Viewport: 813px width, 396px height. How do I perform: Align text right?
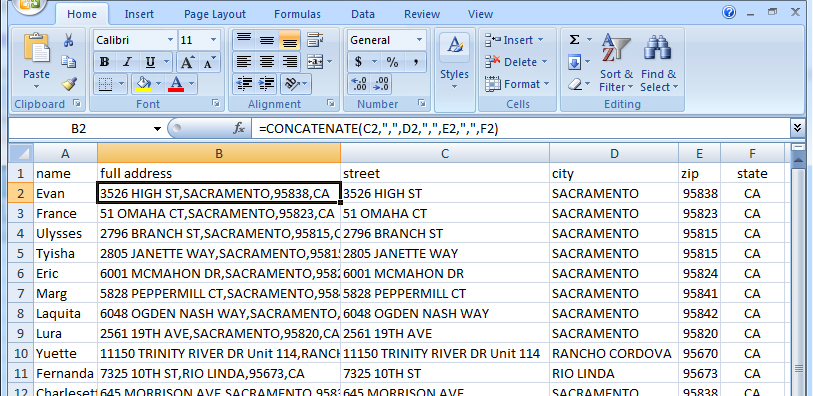[x=289, y=62]
